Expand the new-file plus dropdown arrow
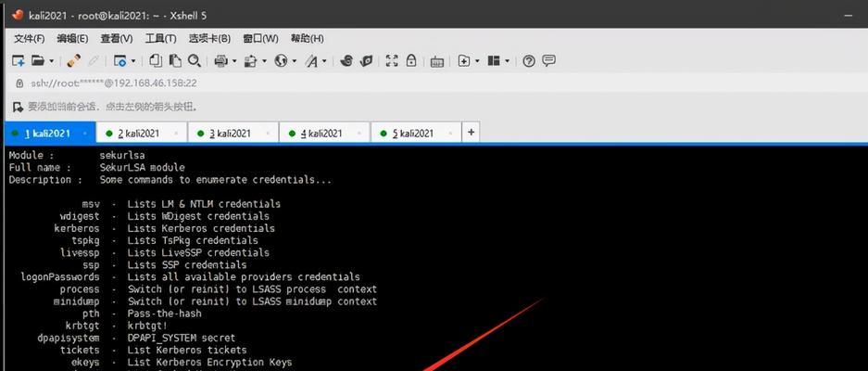Screen dimensions: 868x371 (477, 61)
